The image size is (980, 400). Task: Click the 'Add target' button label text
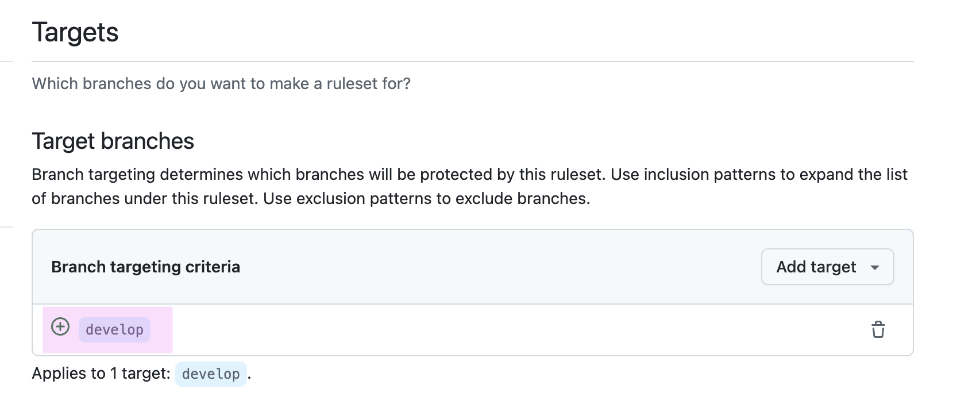click(x=816, y=267)
